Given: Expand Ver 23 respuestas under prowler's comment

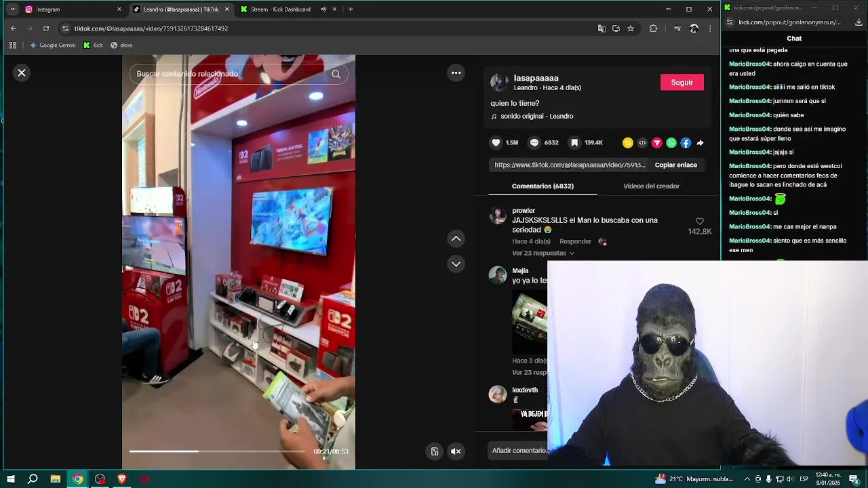Looking at the screenshot, I should (542, 253).
